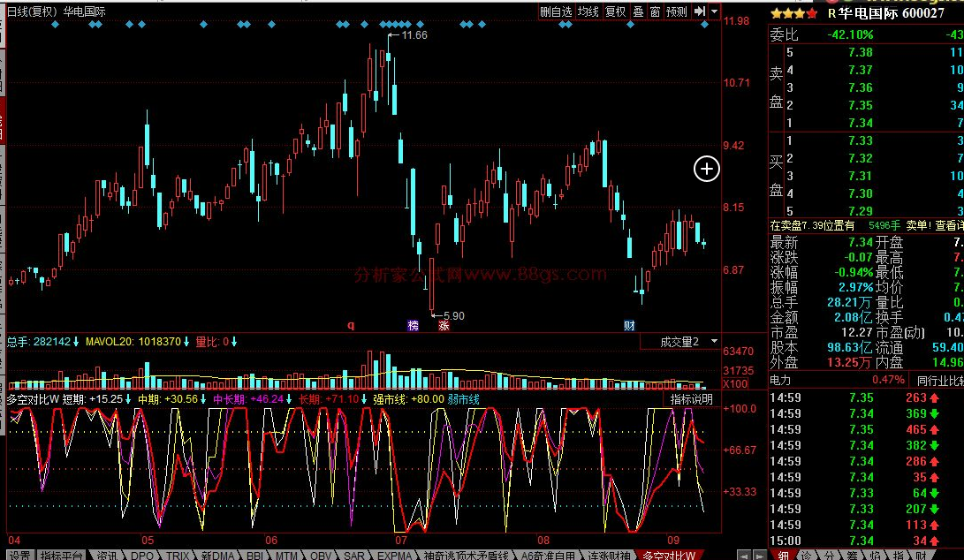This screenshot has height=560, width=964.
Task: Click the scroll-right arrow beside the indicator tabs
Action: [x=759, y=556]
